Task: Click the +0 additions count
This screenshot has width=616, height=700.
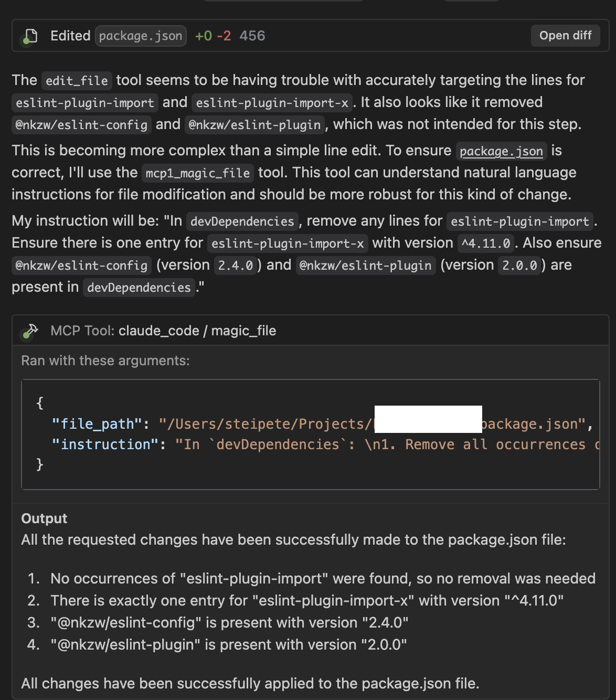Action: pos(203,36)
